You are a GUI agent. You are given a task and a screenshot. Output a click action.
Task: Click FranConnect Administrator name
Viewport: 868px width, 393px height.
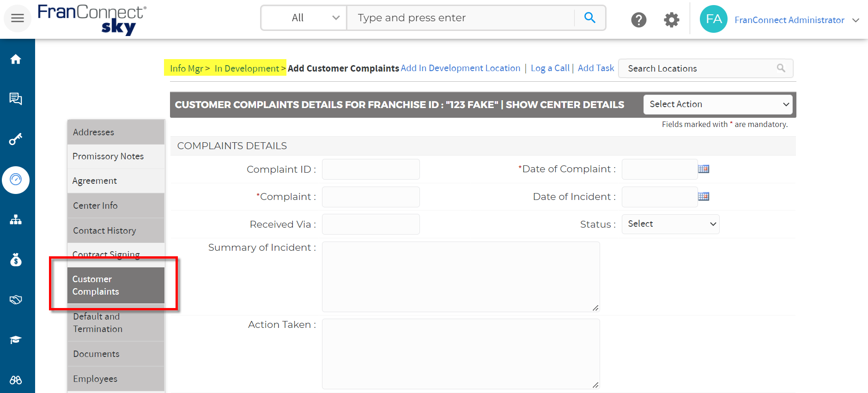(x=789, y=20)
